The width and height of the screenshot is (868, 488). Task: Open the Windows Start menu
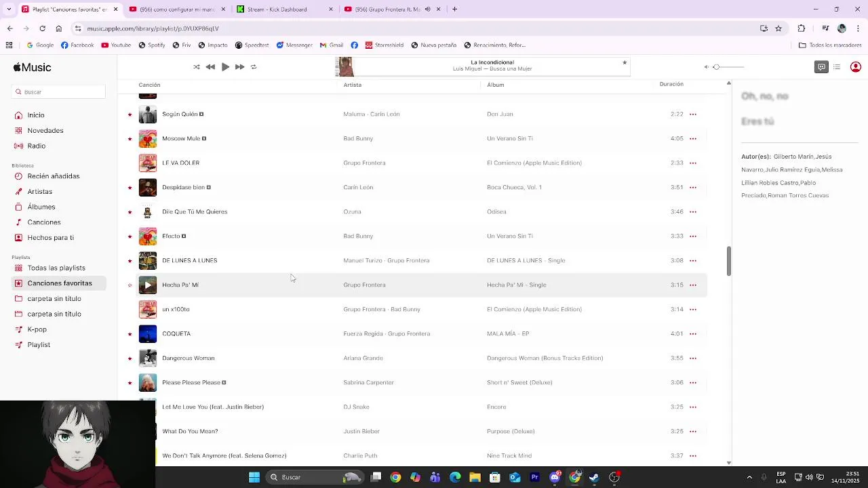254,477
